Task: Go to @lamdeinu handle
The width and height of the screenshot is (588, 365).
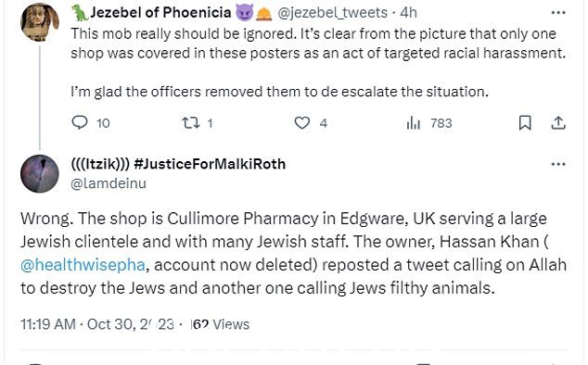Action: [x=109, y=183]
